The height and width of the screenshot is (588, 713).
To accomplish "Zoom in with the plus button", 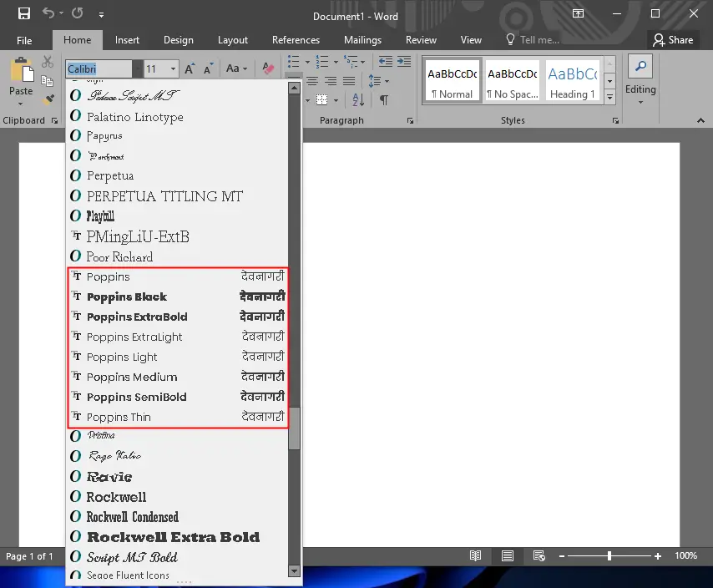I will point(658,555).
